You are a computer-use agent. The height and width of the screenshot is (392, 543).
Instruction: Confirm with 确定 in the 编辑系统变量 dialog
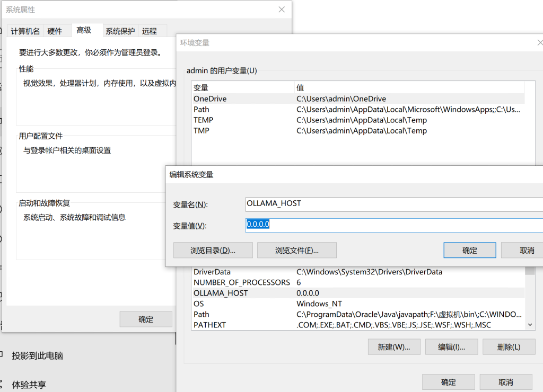coord(469,251)
